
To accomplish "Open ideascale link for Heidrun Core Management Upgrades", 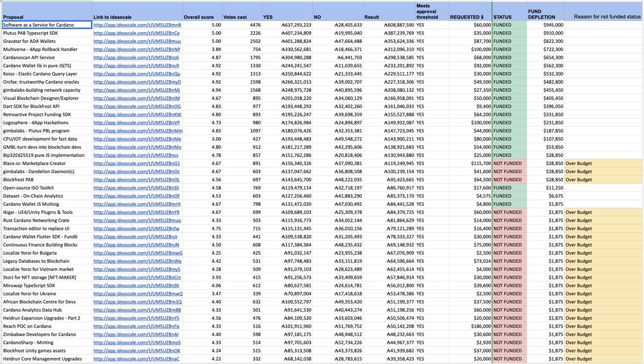I will (136, 359).
